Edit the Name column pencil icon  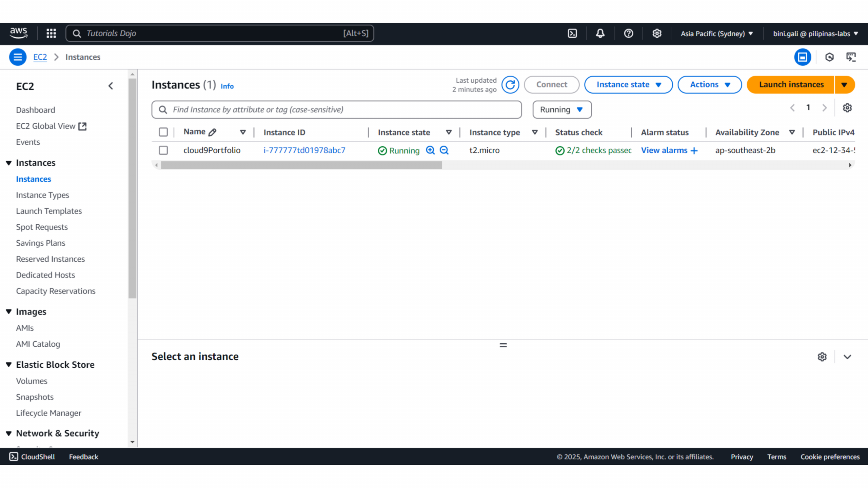[213, 132]
